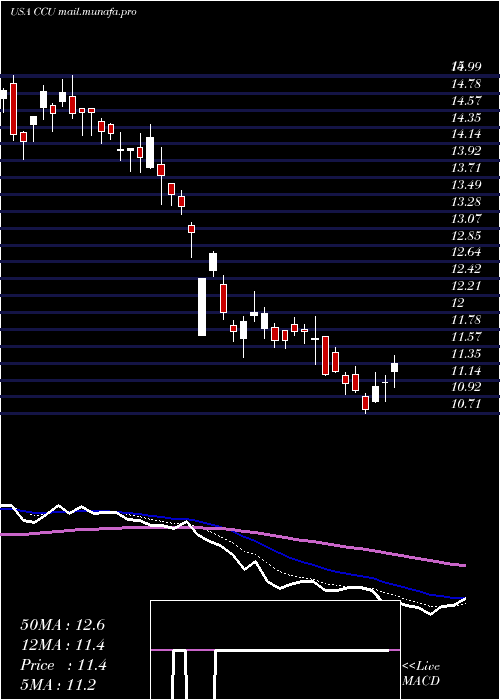Click the 12.64 price axis label
Image resolution: width=500 pixels, height=700 pixels.
pos(466,253)
